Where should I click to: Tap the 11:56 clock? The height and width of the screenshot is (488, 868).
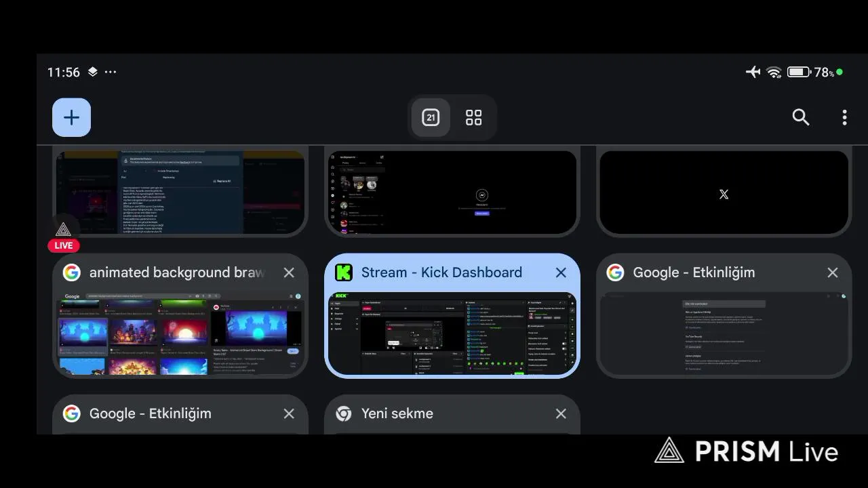(64, 72)
